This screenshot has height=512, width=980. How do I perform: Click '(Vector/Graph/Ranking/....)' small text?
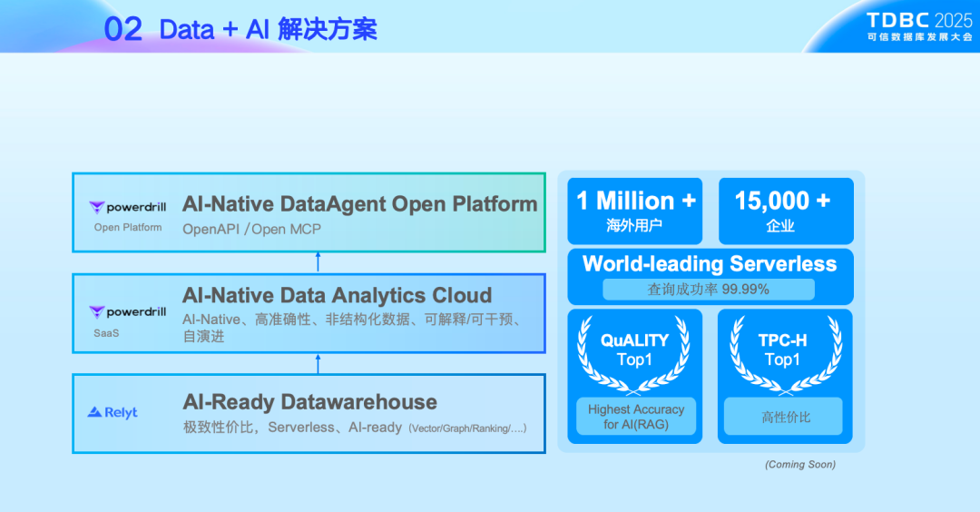click(x=467, y=428)
